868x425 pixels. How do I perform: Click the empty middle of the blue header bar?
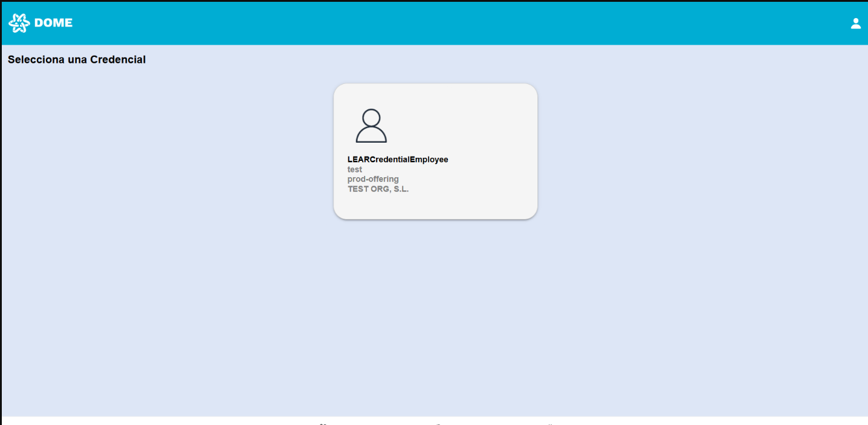pyautogui.click(x=435, y=23)
